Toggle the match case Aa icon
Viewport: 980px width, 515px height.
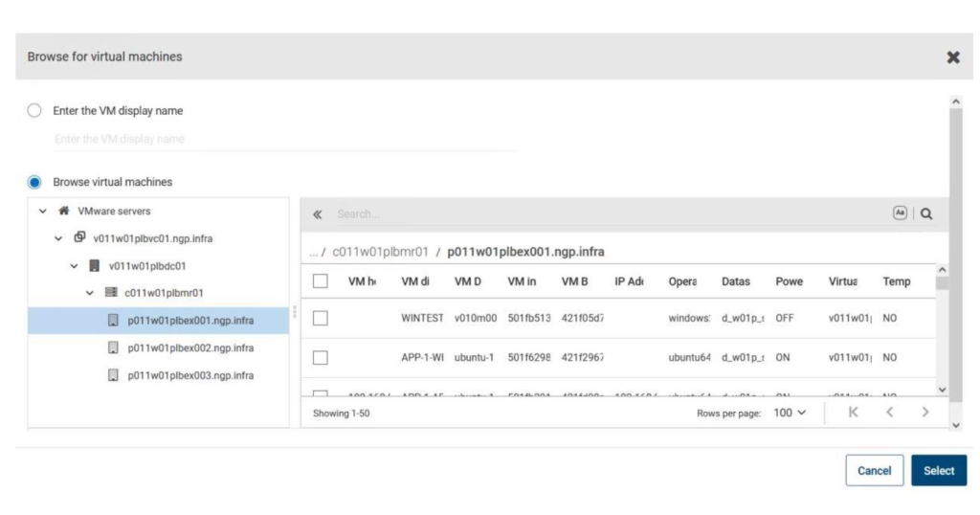coord(900,213)
